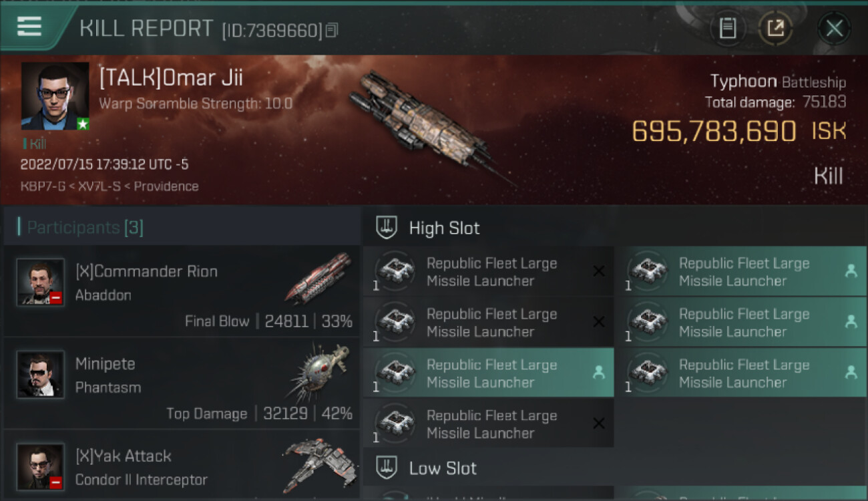Viewport: 868px width, 501px height.
Task: Open the hamburger menu at top left
Action: point(29,27)
